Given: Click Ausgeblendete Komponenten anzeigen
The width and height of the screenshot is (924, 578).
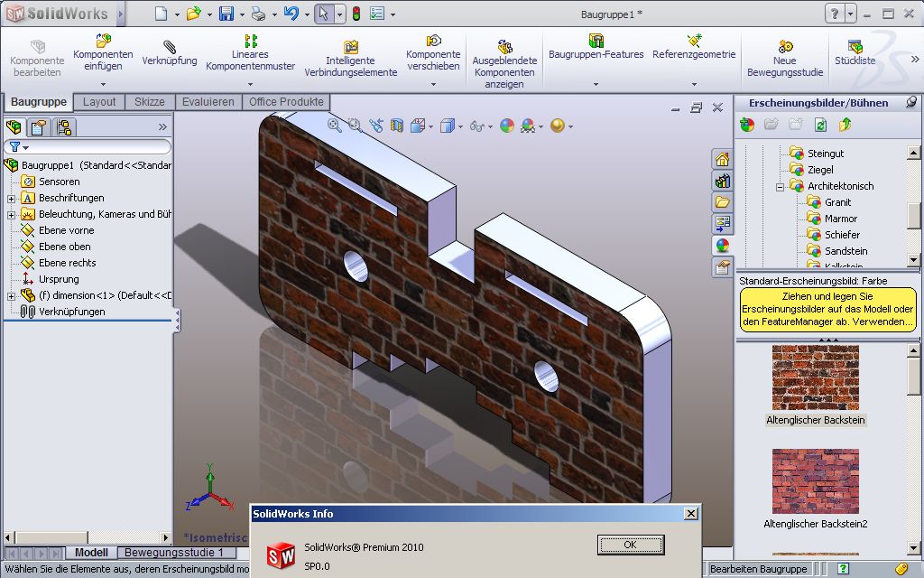Looking at the screenshot, I should tap(504, 64).
